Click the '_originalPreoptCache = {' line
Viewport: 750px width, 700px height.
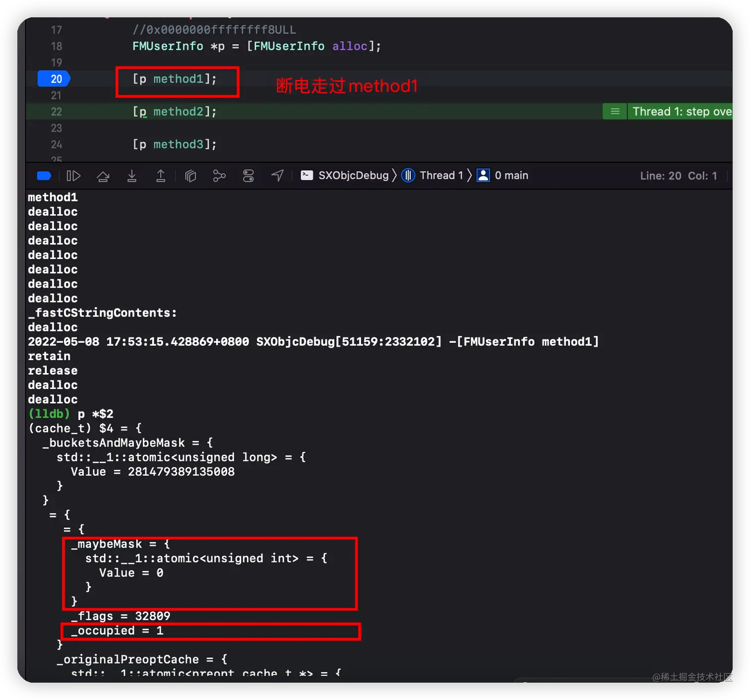(x=142, y=659)
